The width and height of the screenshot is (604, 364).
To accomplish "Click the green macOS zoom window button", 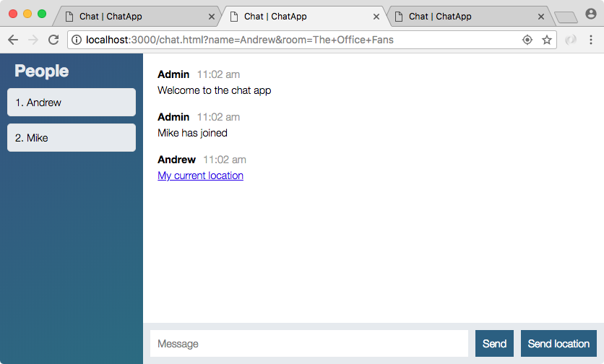I will coord(42,14).
